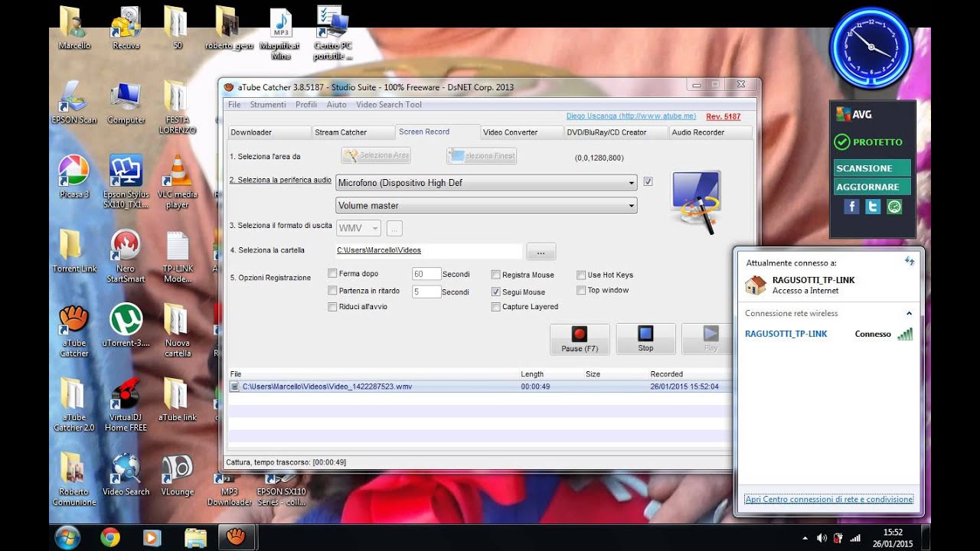Open the Epson Stylus SX110 shortcut
Image resolution: width=980 pixels, height=551 pixels.
click(x=126, y=181)
